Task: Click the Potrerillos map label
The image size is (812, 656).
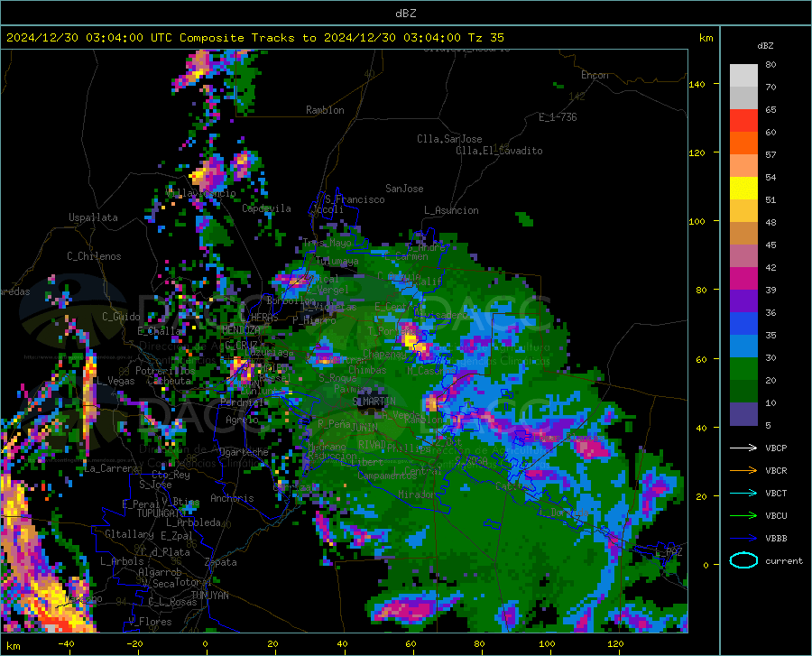Action: pos(165,371)
